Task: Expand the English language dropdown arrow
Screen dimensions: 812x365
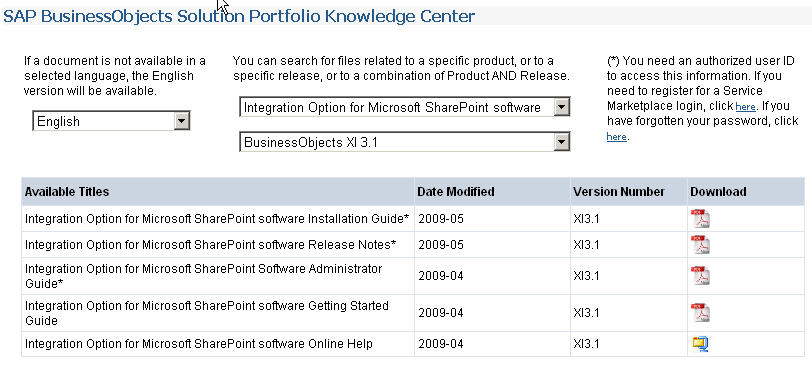Action: [x=181, y=121]
